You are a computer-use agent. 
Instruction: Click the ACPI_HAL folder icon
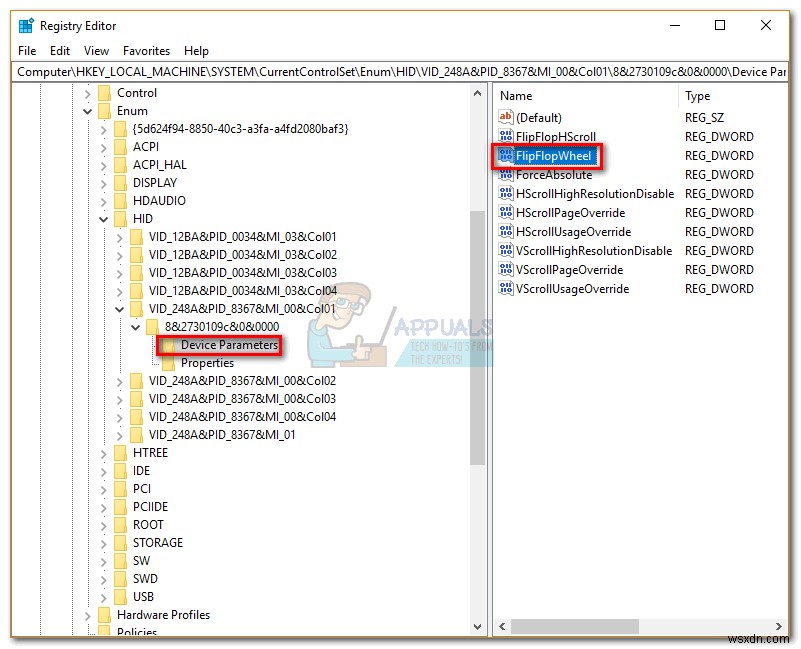tap(120, 165)
